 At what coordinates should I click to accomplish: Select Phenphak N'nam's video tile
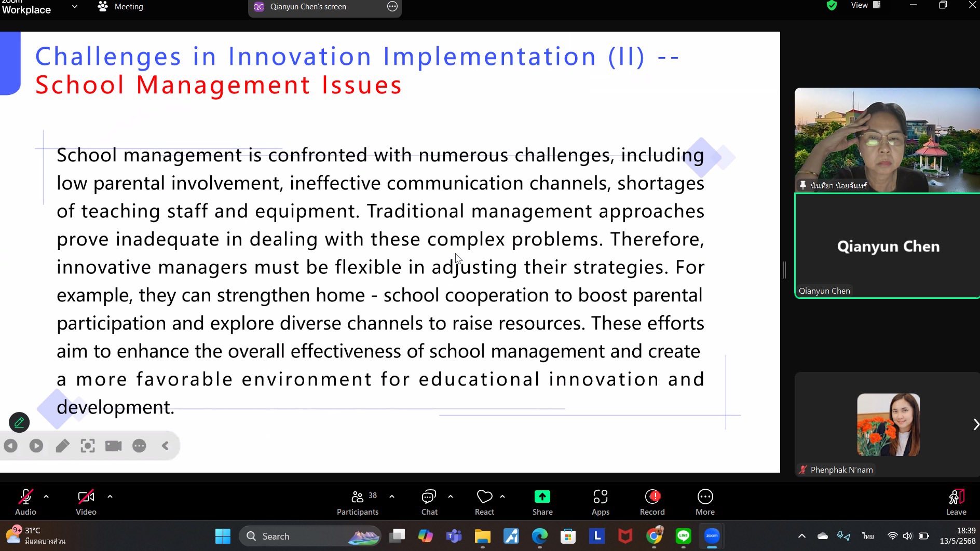coord(887,424)
